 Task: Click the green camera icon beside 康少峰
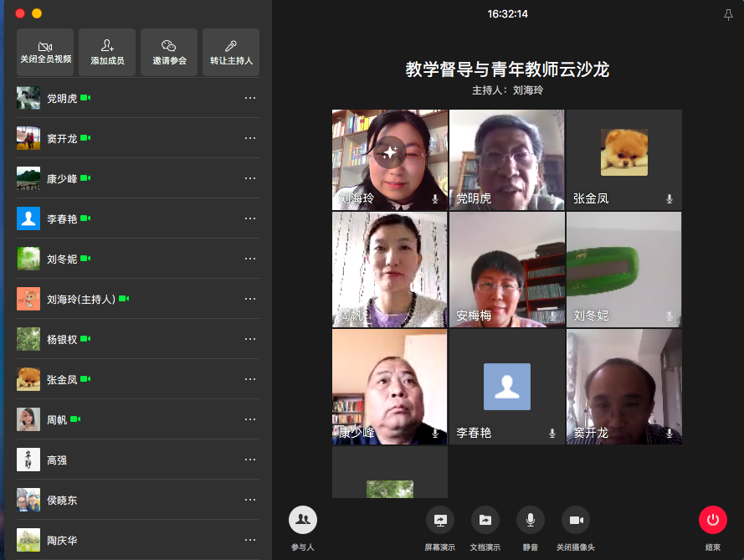(85, 178)
